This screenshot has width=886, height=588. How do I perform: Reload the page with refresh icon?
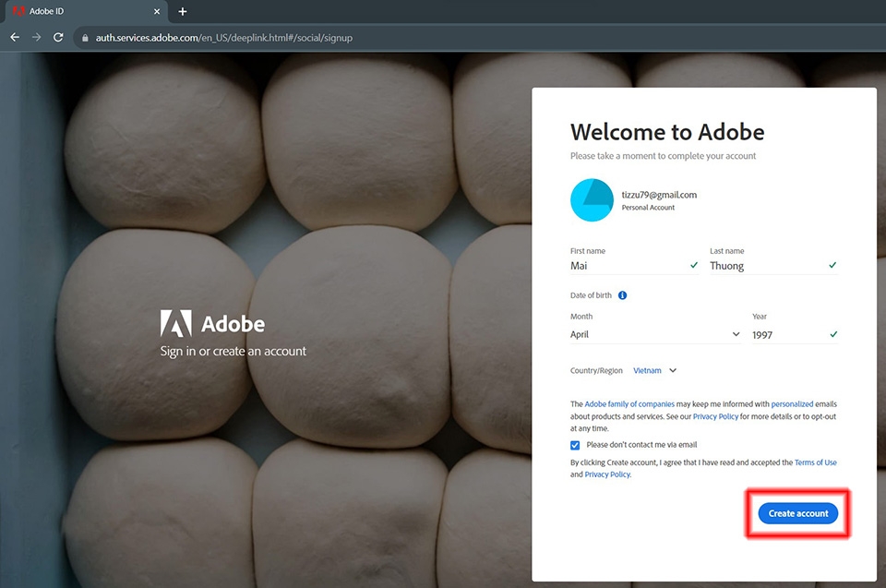pyautogui.click(x=57, y=37)
